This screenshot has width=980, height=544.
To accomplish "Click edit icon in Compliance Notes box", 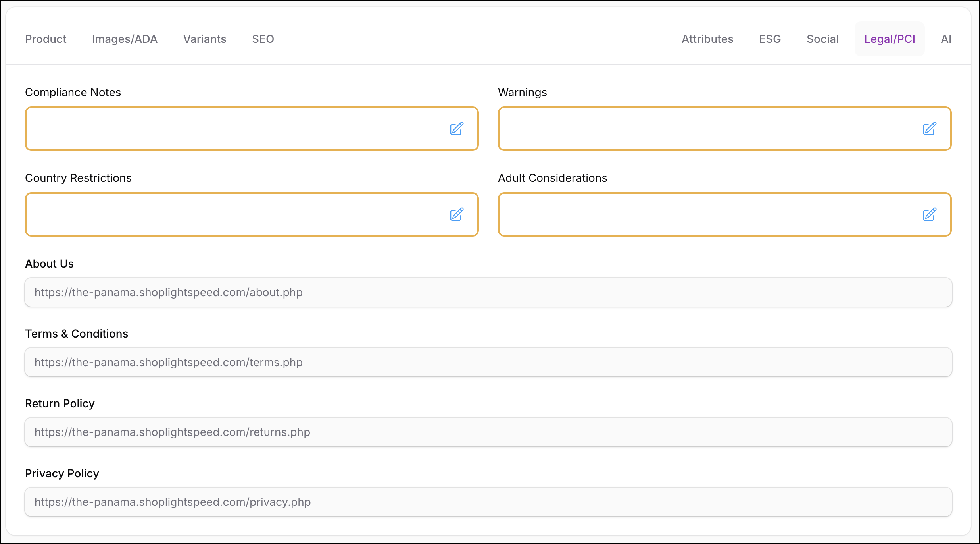I will (457, 129).
